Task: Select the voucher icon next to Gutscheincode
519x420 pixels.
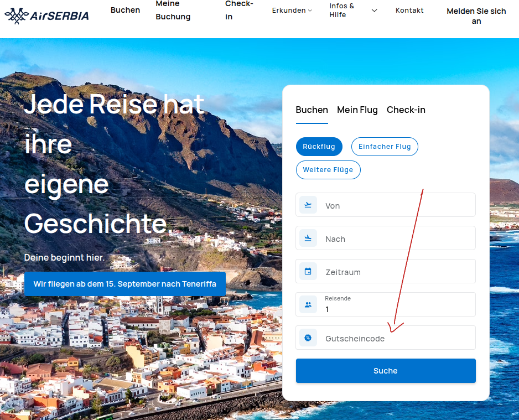Action: 308,338
